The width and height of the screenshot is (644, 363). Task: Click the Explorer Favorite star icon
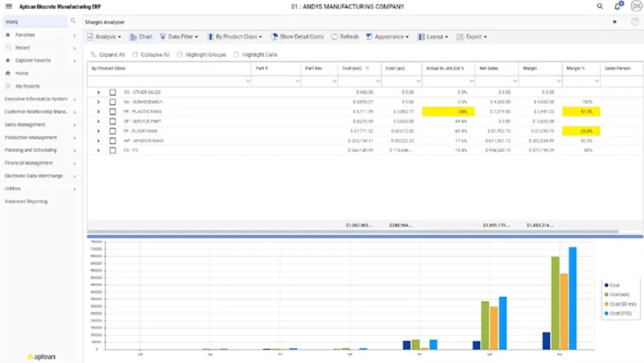pyautogui.click(x=8, y=60)
